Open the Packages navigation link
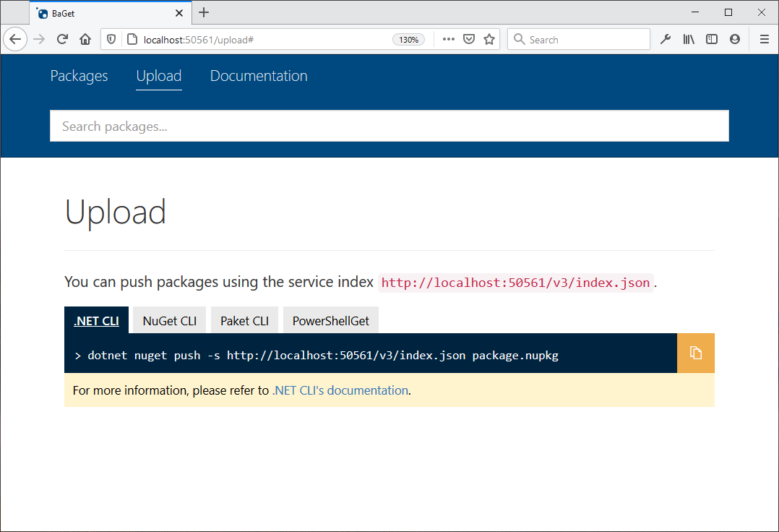The height and width of the screenshot is (532, 779). pos(79,76)
